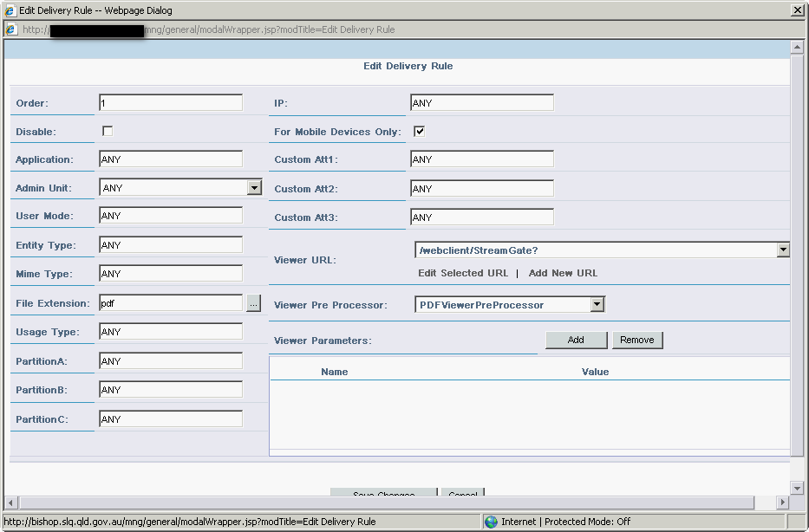Click the horizontal scrollbar right arrow
Image resolution: width=809 pixels, height=532 pixels.
point(782,503)
